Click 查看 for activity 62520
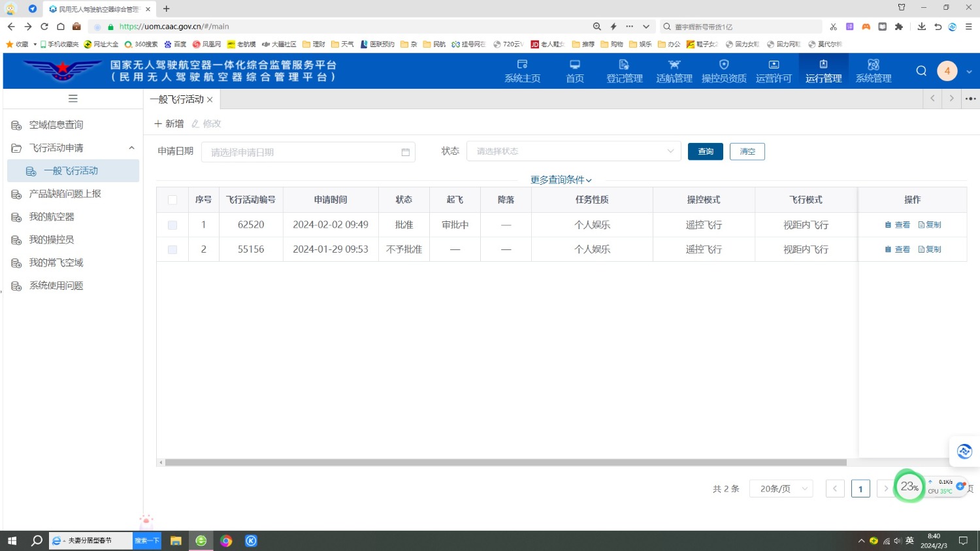980x551 pixels. tap(898, 225)
